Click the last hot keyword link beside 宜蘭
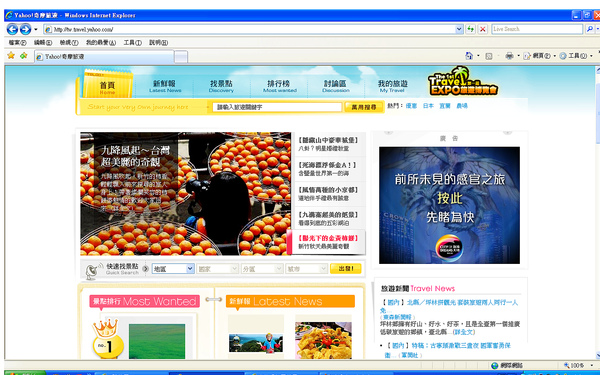 point(462,106)
